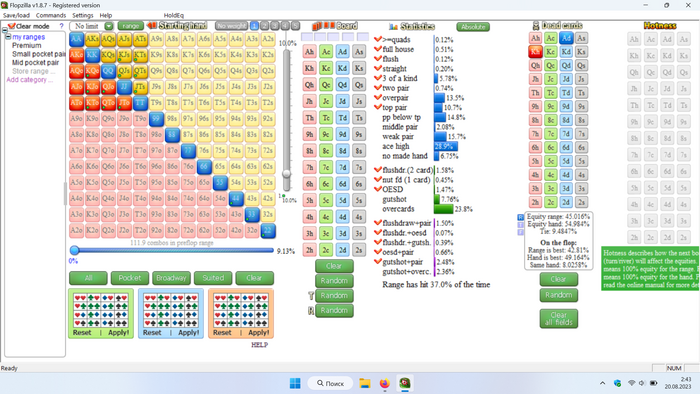
Task: Toggle 72o in the starting hand matrix
Action: (x=188, y=231)
